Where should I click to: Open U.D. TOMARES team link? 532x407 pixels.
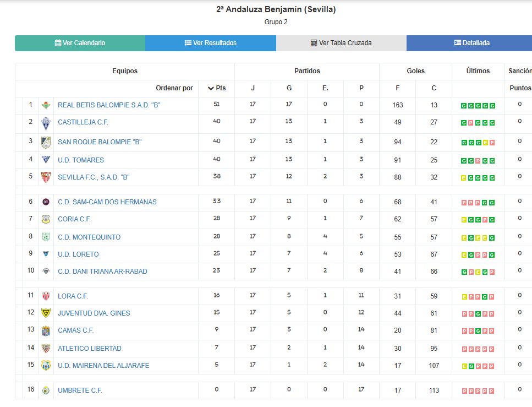(x=81, y=160)
